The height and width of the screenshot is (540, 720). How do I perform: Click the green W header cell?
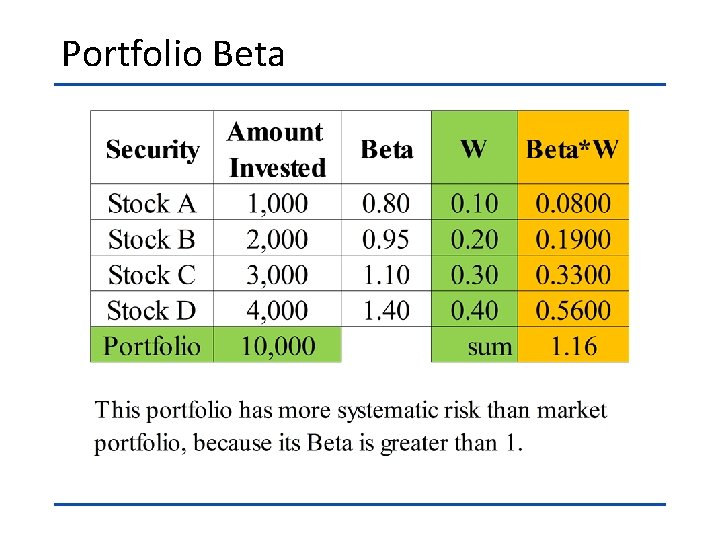click(474, 147)
